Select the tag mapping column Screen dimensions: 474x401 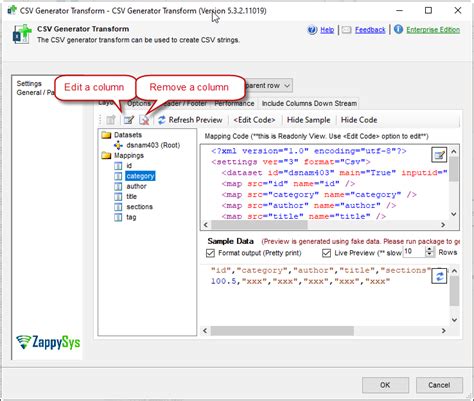[x=131, y=217]
